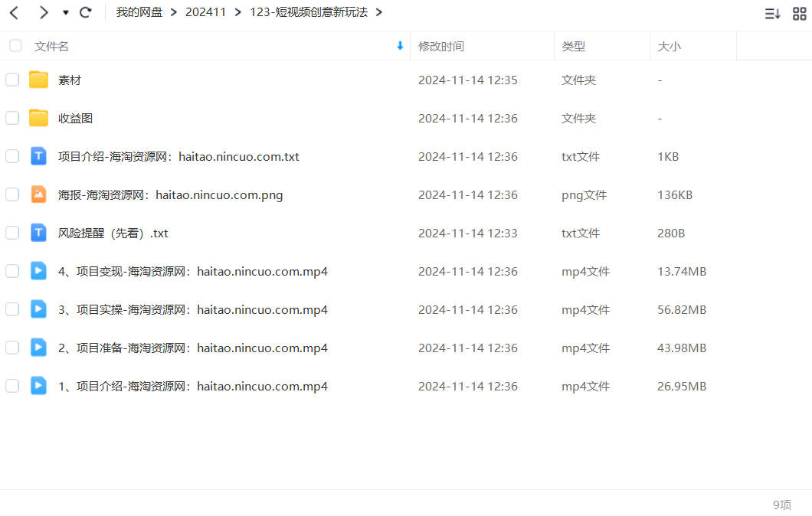The image size is (812, 516).
Task: Sort by 类型 column header
Action: click(573, 47)
